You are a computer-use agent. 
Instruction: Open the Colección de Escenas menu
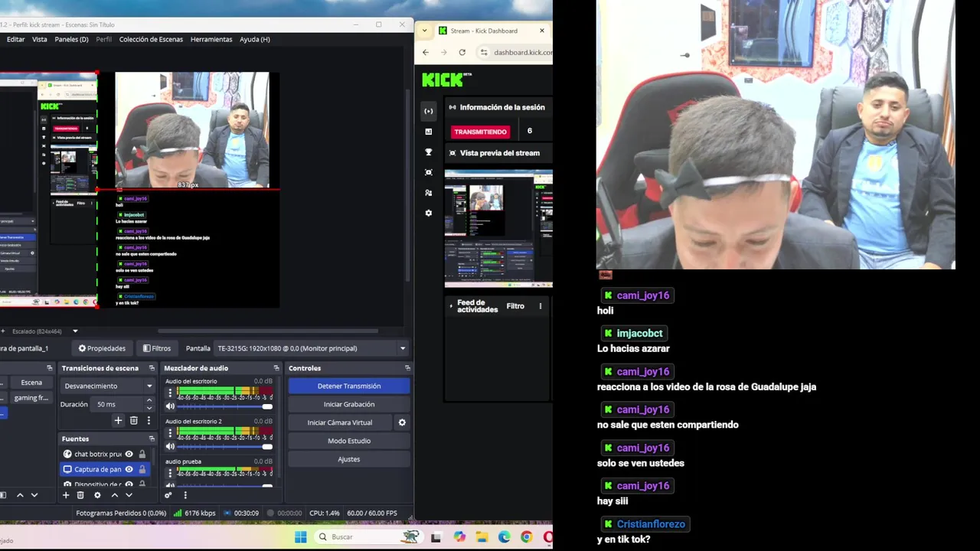pos(151,39)
